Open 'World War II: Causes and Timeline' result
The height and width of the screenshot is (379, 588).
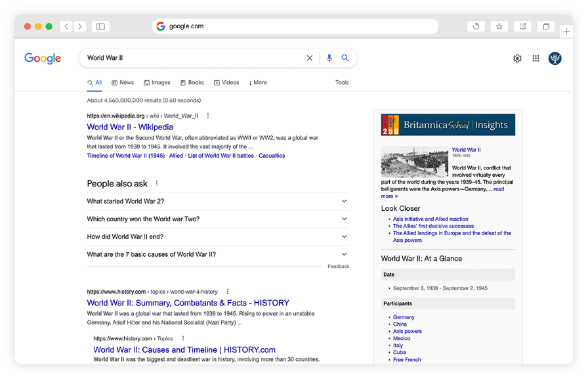tap(184, 349)
